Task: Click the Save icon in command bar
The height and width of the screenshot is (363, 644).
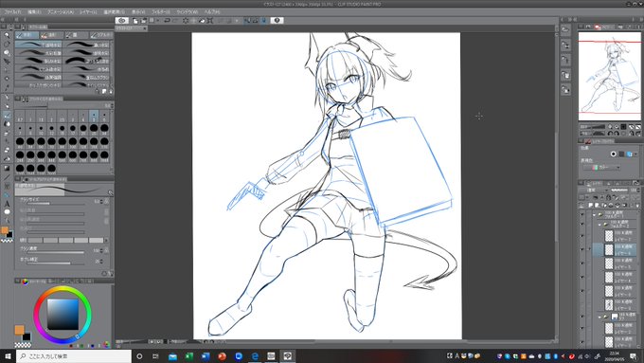Action: pyautogui.click(x=152, y=21)
